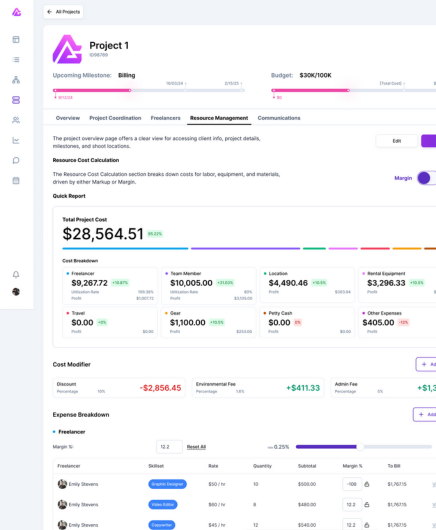
Task: Open the Location cost card $4,490.46
Action: [x=307, y=285]
